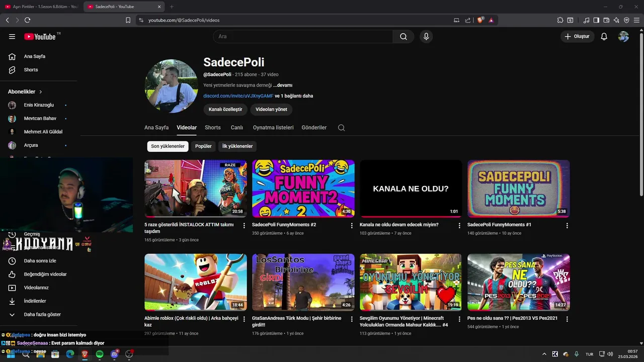Screen dimensions: 644x362
Task: Open the Enis Kirazoglu subscription
Action: 38,105
